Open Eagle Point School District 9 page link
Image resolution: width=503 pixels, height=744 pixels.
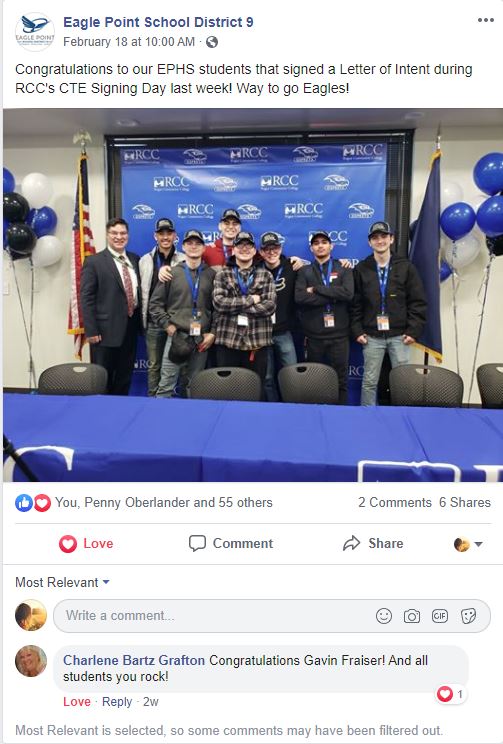tap(158, 22)
